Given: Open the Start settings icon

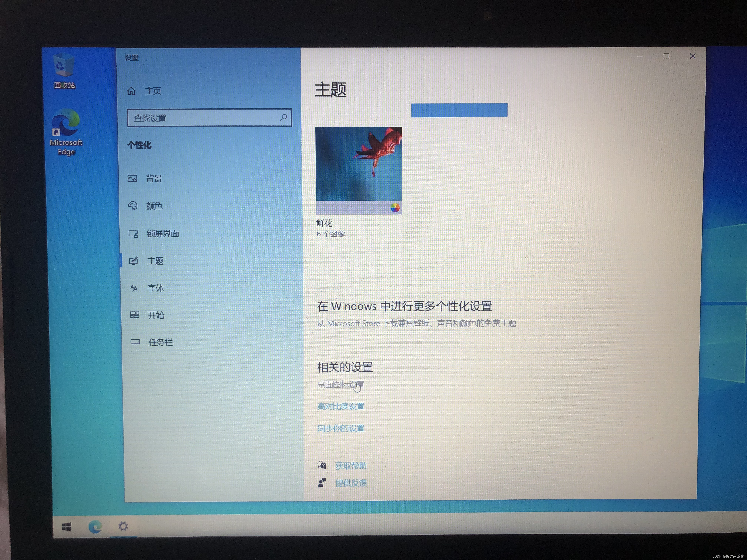Looking at the screenshot, I should [135, 315].
